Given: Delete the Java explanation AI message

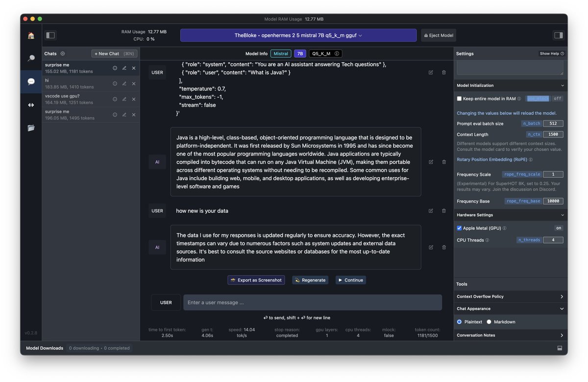Looking at the screenshot, I should [x=444, y=162].
